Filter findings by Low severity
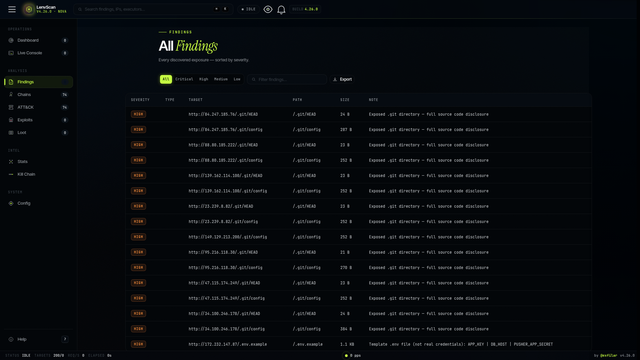Viewport: 640px width, 360px height. (x=237, y=79)
